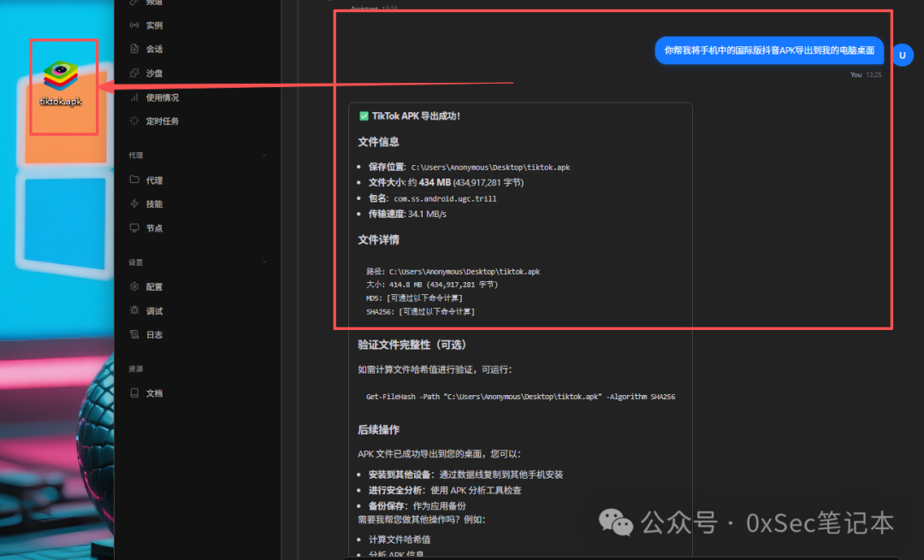
Task: Open the 调试 bug icon
Action: pos(134,310)
